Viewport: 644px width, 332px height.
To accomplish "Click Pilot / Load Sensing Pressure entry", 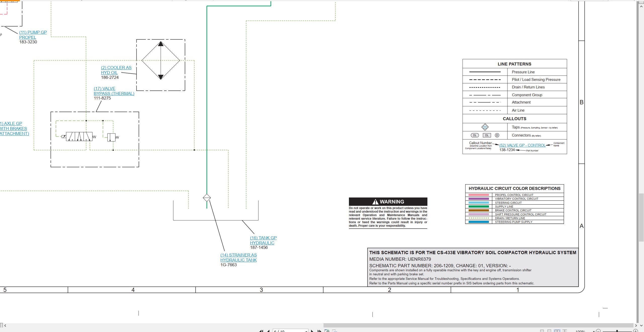I will click(514, 79).
